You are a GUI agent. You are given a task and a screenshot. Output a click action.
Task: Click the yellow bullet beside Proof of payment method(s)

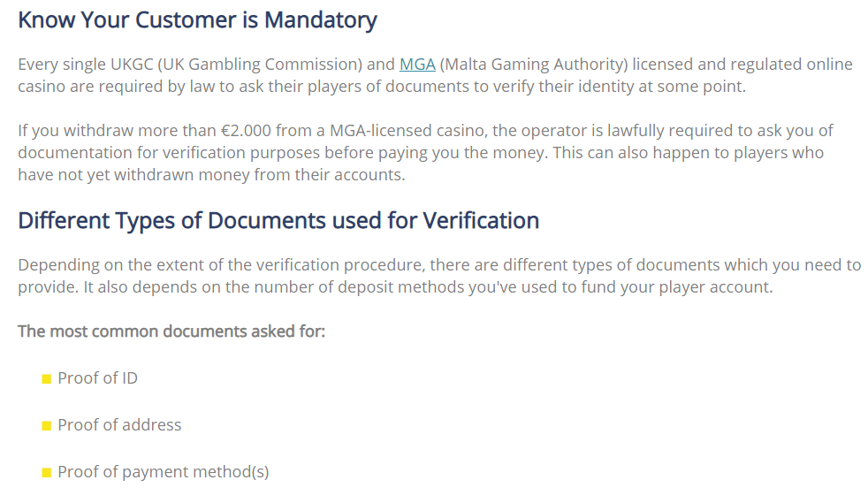[x=47, y=473]
